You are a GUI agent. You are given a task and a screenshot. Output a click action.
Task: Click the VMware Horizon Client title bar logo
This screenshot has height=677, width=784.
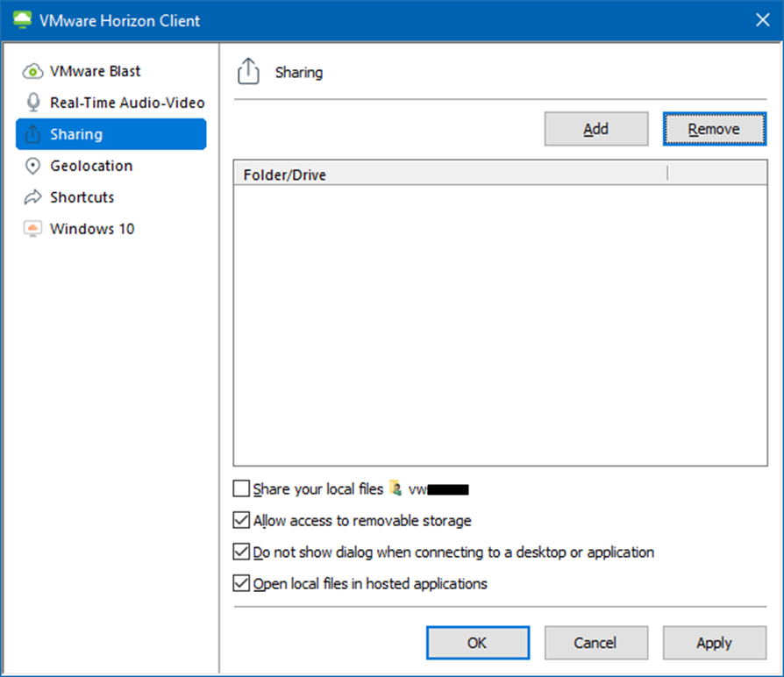[x=22, y=20]
